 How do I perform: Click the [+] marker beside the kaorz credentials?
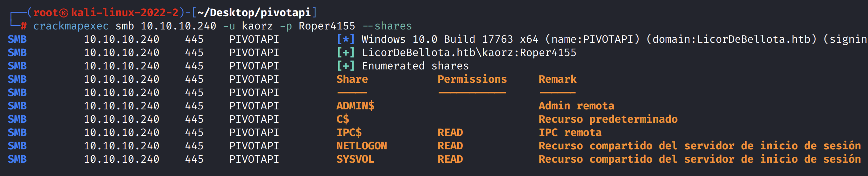click(346, 53)
